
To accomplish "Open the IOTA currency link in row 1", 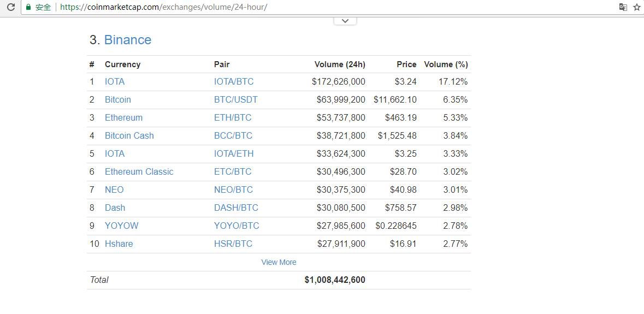I will pyautogui.click(x=115, y=82).
